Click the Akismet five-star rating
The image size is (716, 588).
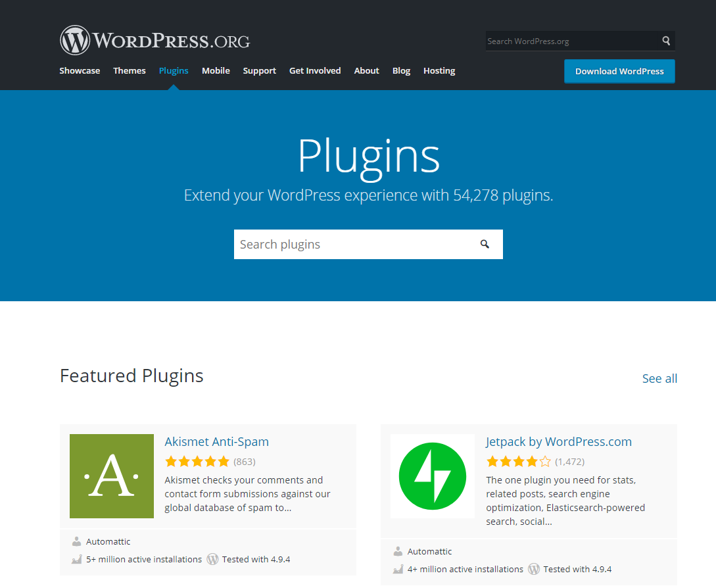pos(197,461)
